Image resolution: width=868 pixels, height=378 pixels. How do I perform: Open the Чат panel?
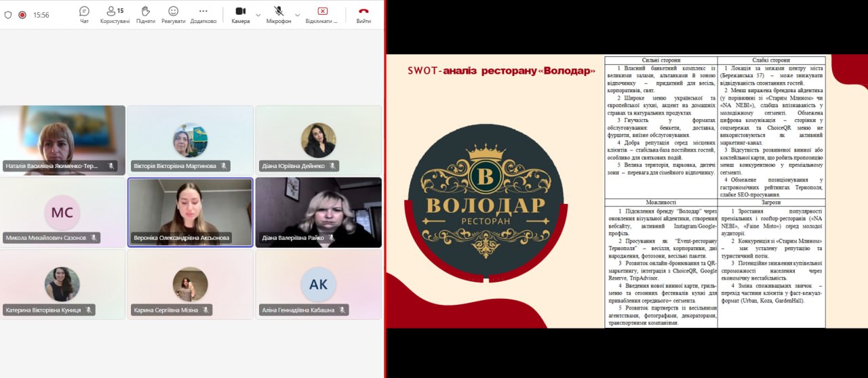click(84, 15)
